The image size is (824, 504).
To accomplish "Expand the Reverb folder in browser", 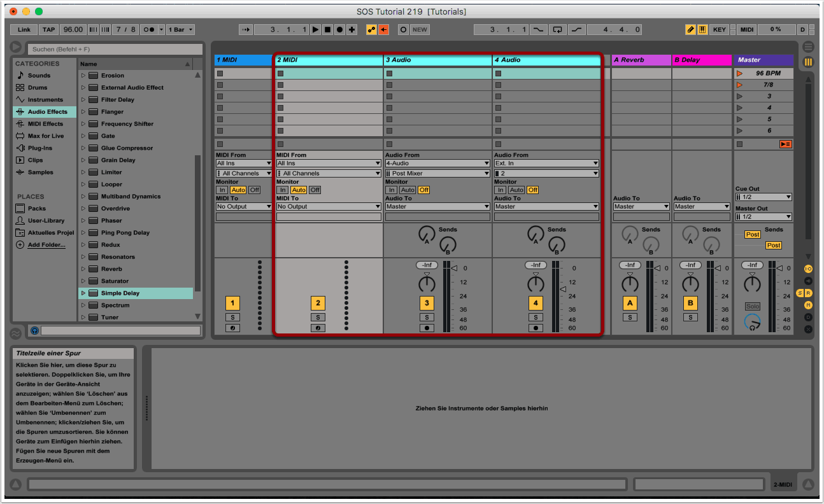I will (x=83, y=269).
